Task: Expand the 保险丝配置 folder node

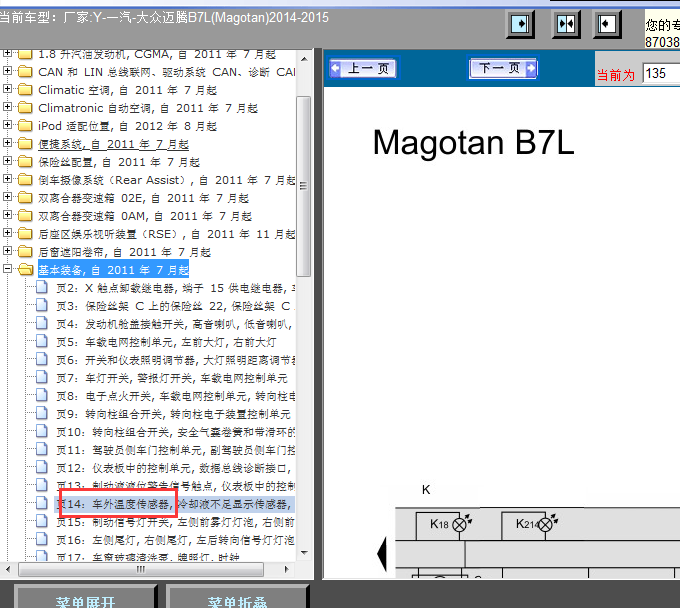Action: [7, 161]
